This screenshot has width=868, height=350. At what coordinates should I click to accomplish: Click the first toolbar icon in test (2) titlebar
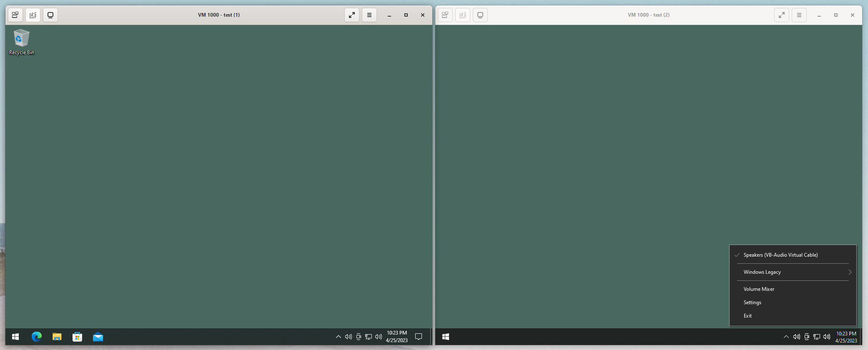tap(445, 15)
